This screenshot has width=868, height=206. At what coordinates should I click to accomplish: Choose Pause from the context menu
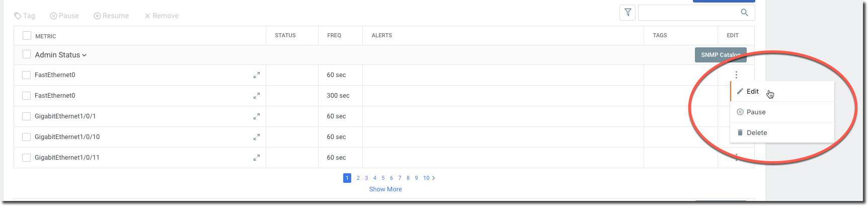tap(756, 112)
